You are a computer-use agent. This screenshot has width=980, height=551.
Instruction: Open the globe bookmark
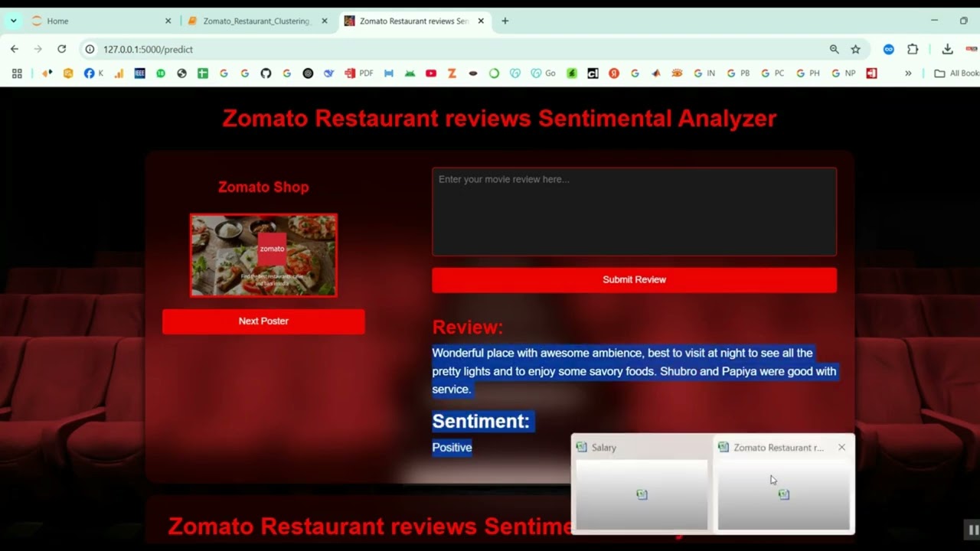[181, 73]
